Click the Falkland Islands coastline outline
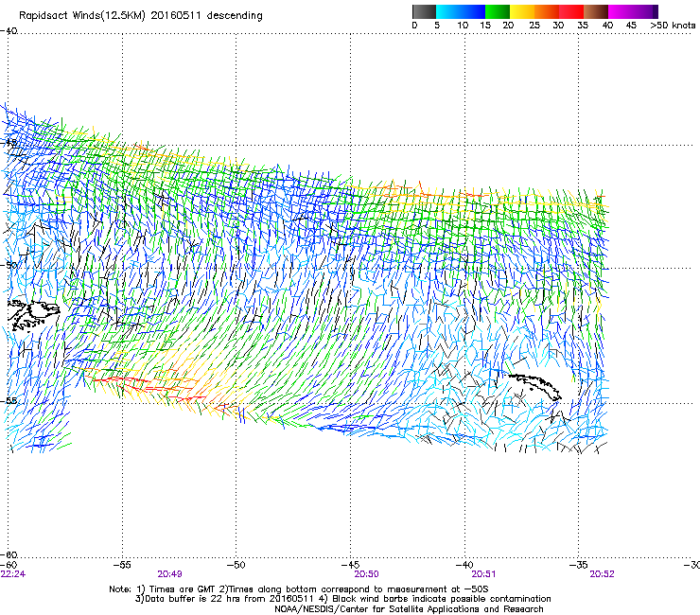The image size is (700, 615). [33, 315]
